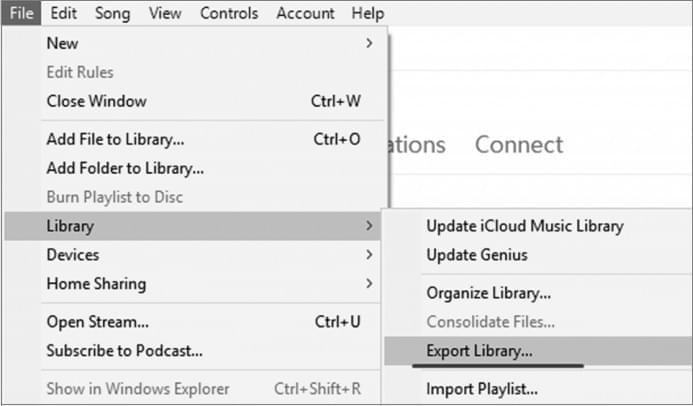Expand the New submenu arrow
Screen dimensions: 693x406
tap(369, 43)
